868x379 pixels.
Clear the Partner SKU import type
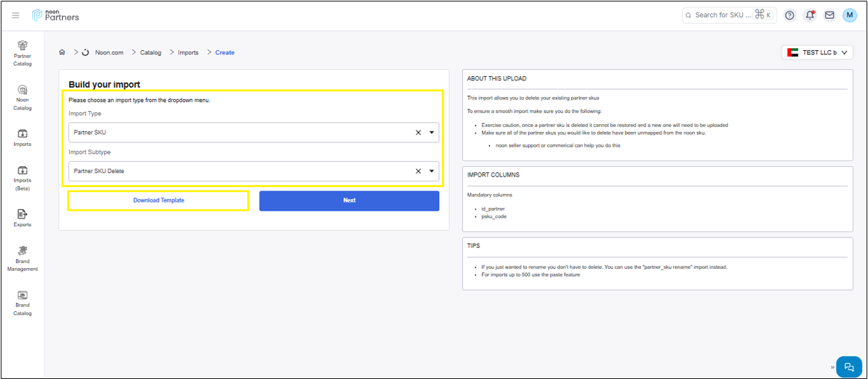[x=418, y=133]
